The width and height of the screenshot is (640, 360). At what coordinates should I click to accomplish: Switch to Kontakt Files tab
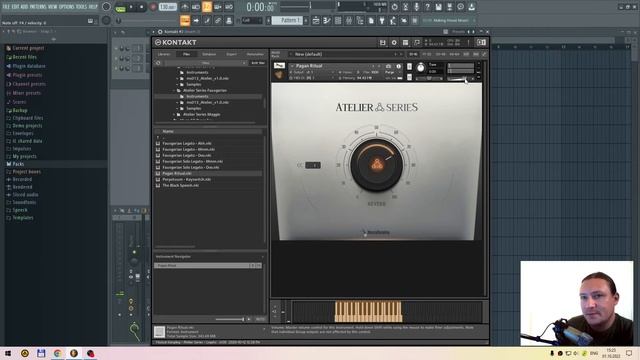187,54
